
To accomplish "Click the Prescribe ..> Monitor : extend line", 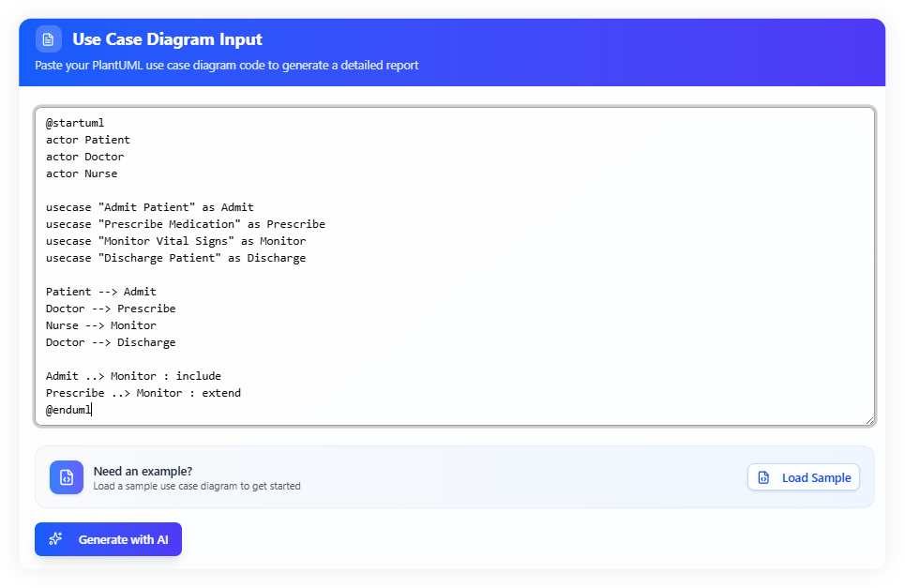I will point(143,393).
